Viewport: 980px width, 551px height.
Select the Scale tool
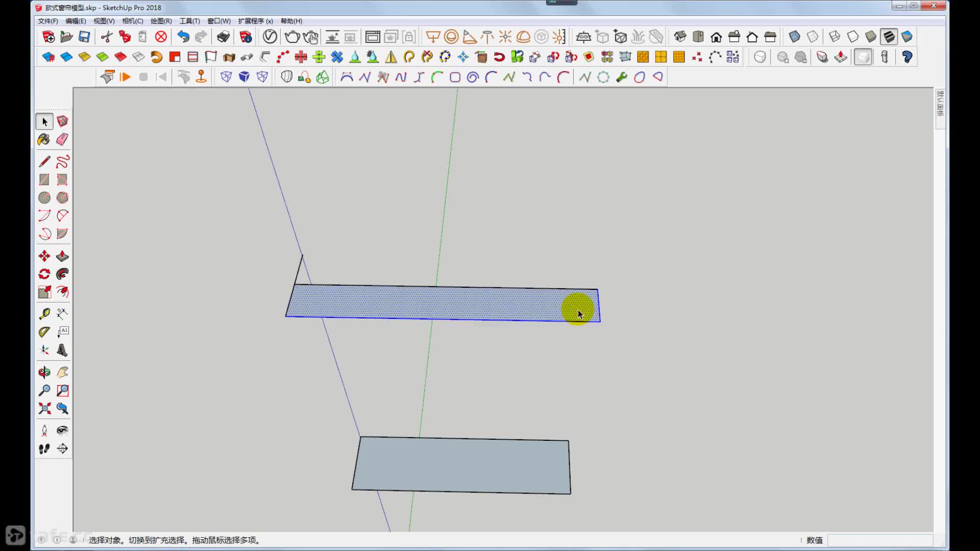(x=44, y=292)
